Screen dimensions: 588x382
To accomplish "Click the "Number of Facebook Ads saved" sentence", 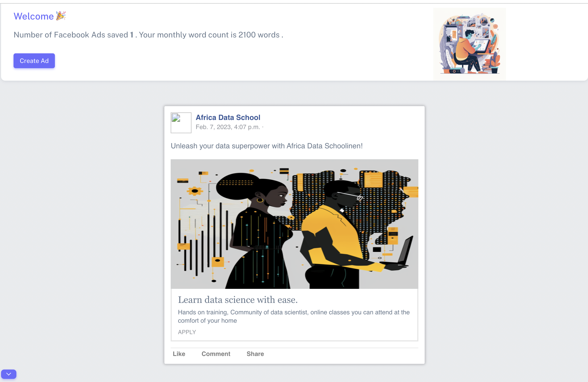I will click(148, 35).
